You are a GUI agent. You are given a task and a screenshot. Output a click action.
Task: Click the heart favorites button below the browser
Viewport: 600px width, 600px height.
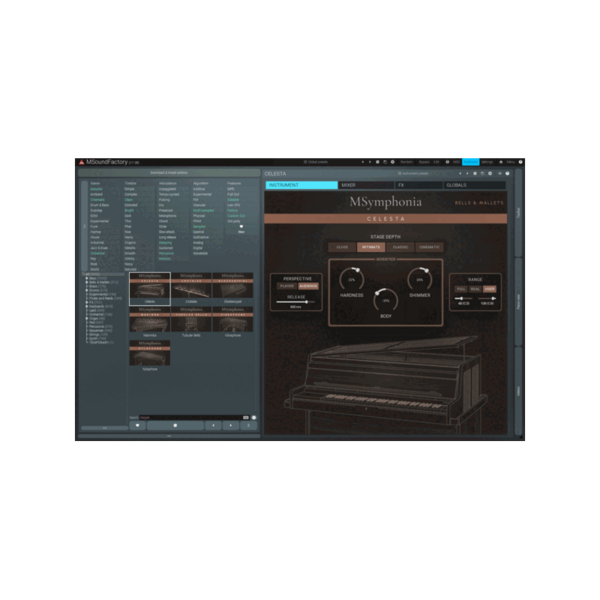point(137,425)
